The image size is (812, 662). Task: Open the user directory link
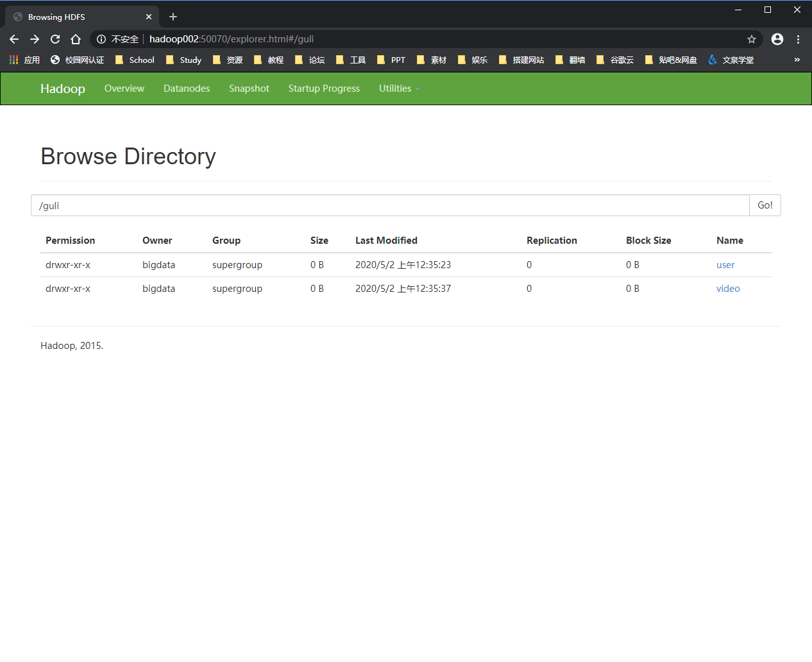tap(725, 265)
